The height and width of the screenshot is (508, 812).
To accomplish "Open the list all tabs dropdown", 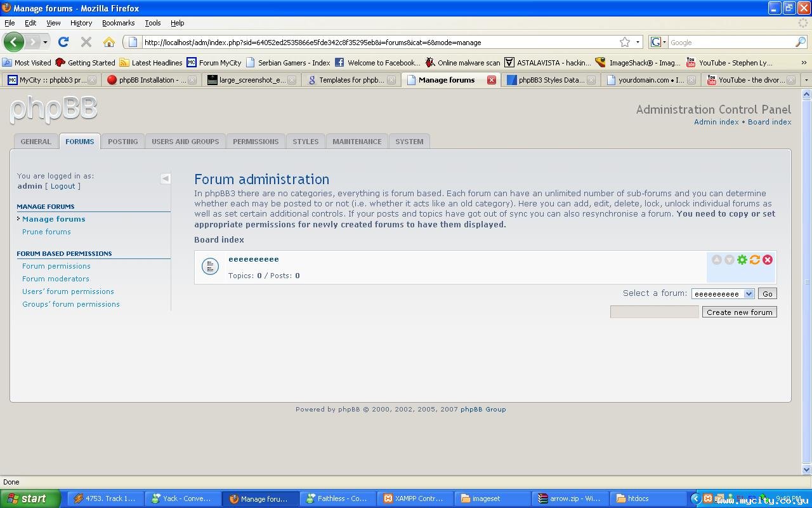I will [806, 80].
